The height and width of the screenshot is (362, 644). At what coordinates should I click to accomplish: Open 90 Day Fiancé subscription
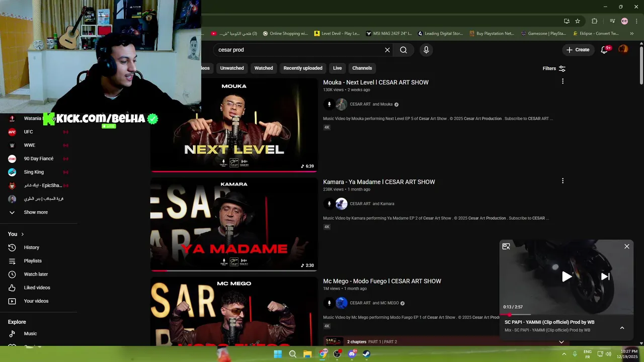(38, 159)
